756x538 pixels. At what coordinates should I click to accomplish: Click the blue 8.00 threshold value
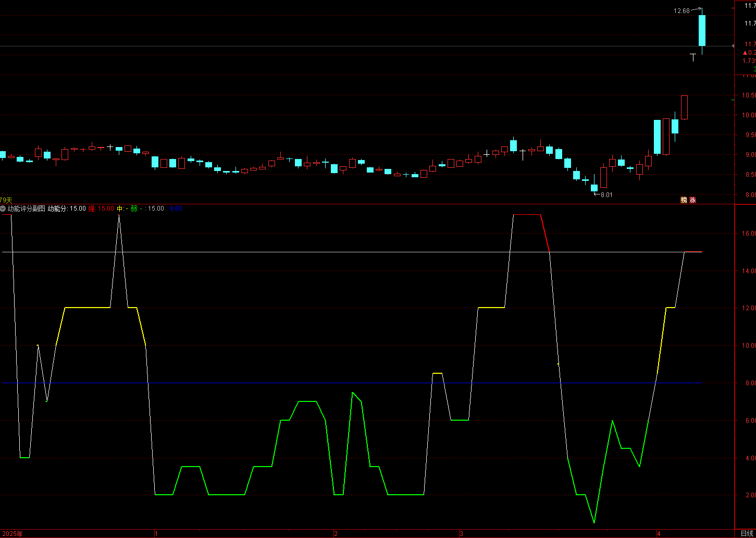[x=177, y=209]
